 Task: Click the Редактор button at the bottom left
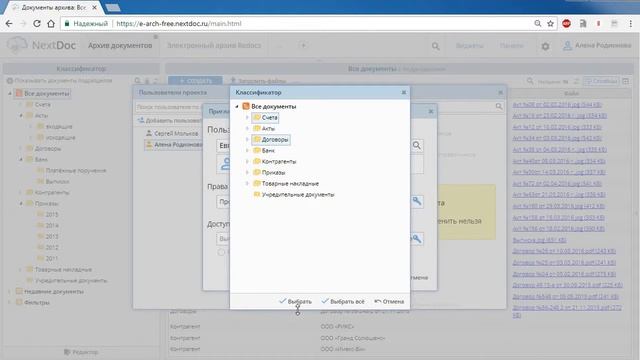81,352
